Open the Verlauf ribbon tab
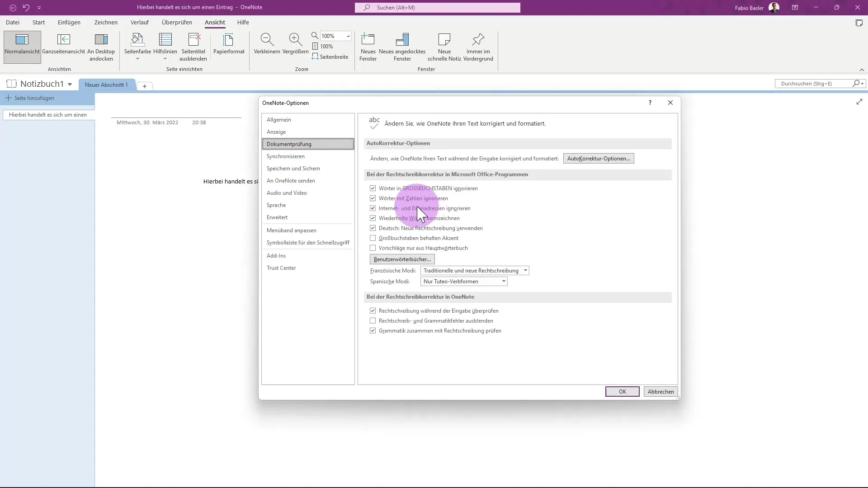Viewport: 868px width, 488px height. click(140, 22)
